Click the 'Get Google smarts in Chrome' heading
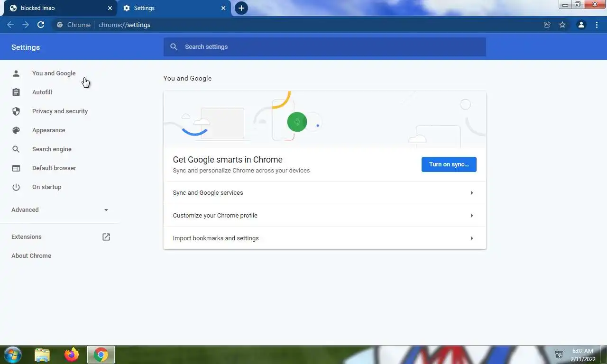 [228, 160]
